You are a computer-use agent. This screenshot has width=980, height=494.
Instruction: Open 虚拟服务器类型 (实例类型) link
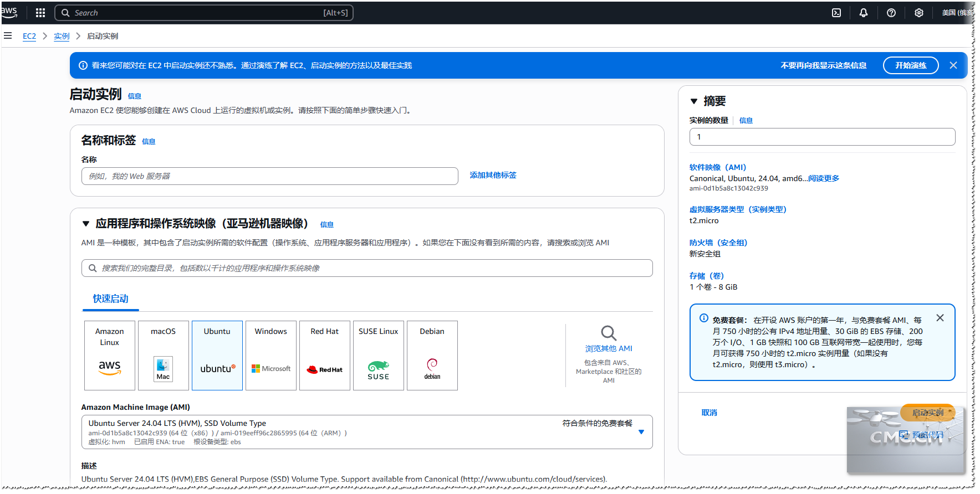(x=738, y=209)
